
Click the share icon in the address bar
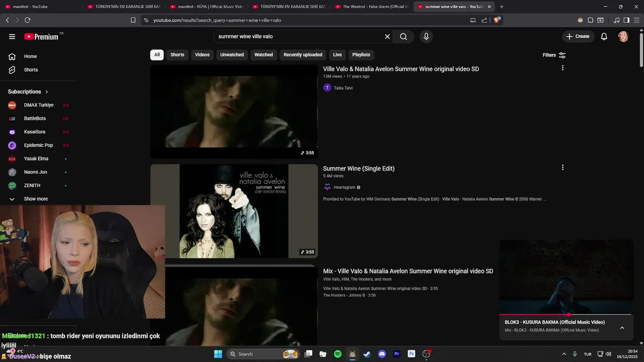click(484, 20)
